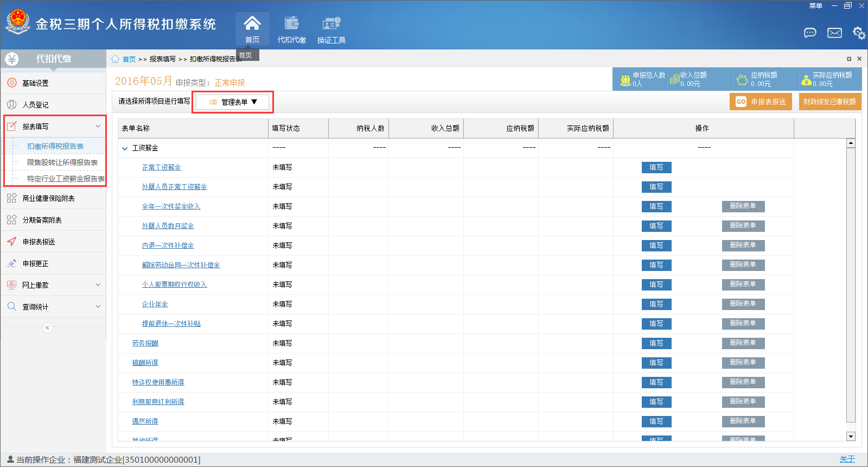Open the 申报表报送 sidebar menu item
The image size is (868, 467).
(x=39, y=242)
